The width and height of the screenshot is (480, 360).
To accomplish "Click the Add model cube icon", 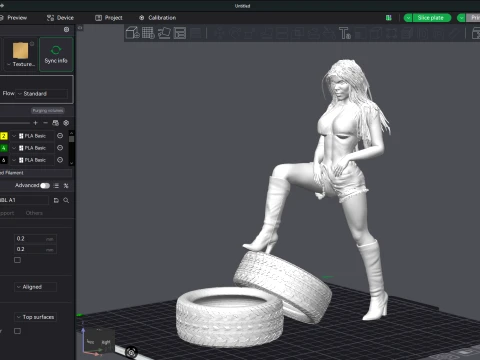I will 132,33.
